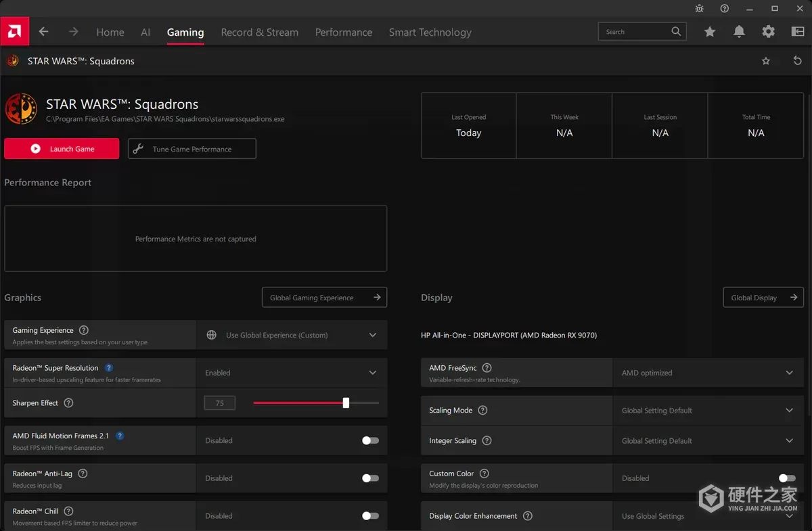
Task: Open Global Gaming Experience settings
Action: tap(325, 298)
